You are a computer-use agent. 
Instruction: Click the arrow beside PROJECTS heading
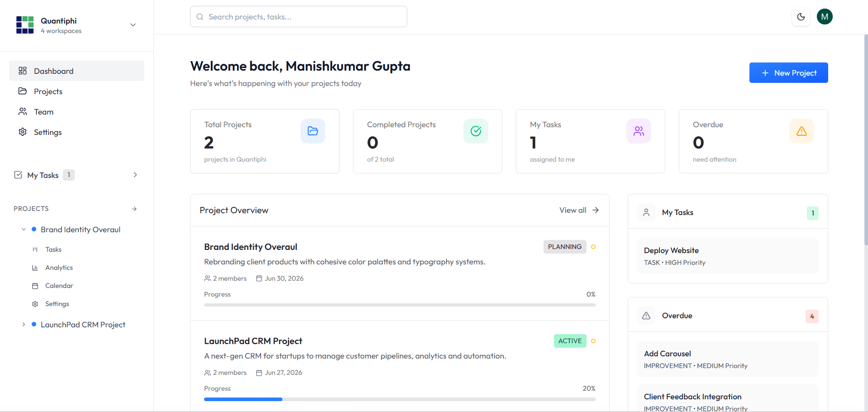pos(134,209)
